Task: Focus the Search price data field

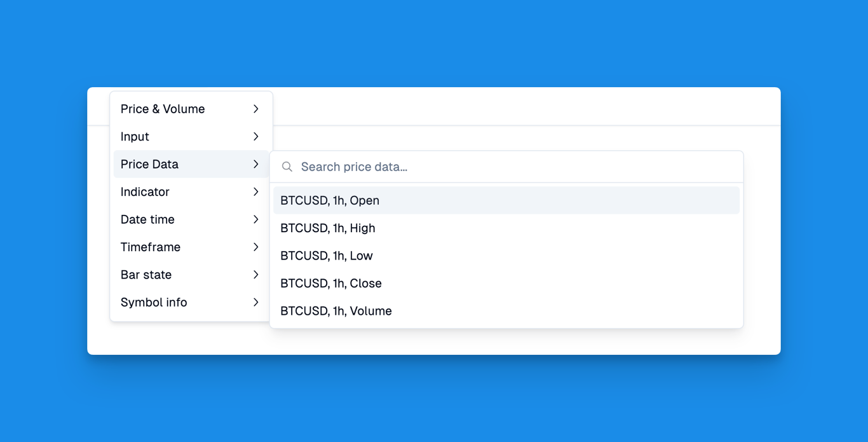Action: pyautogui.click(x=506, y=167)
